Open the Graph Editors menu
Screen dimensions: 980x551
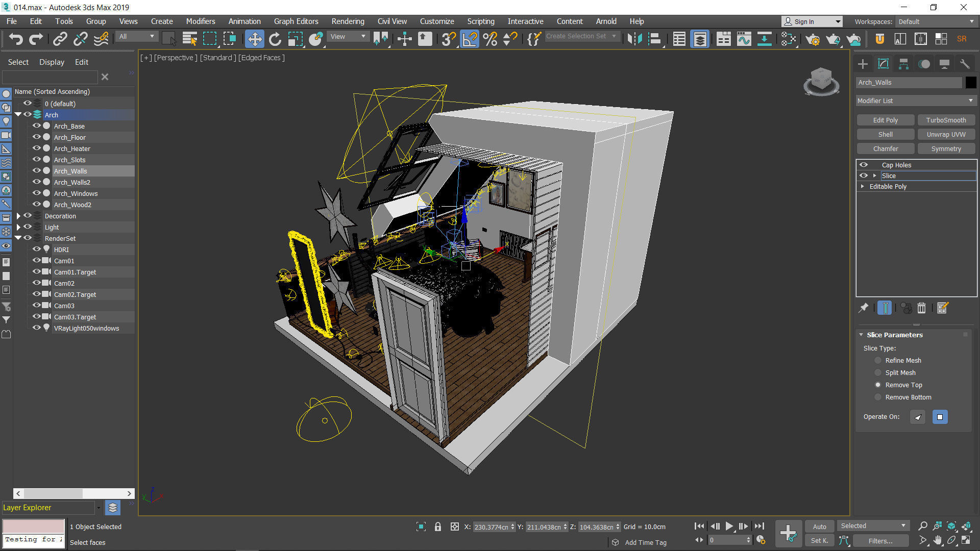click(296, 21)
